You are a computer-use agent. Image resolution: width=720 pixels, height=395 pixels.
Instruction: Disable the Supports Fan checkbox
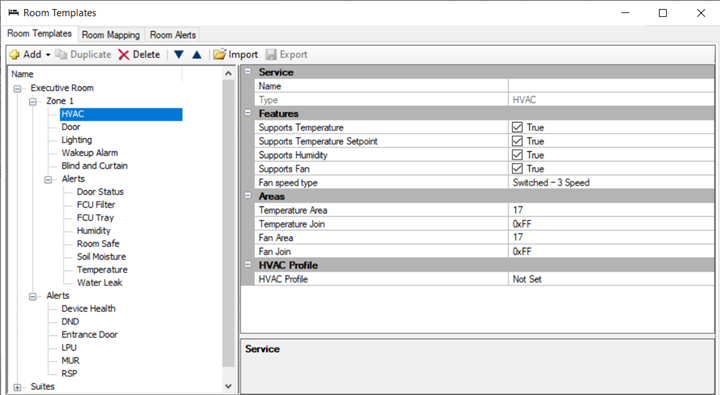coord(517,169)
